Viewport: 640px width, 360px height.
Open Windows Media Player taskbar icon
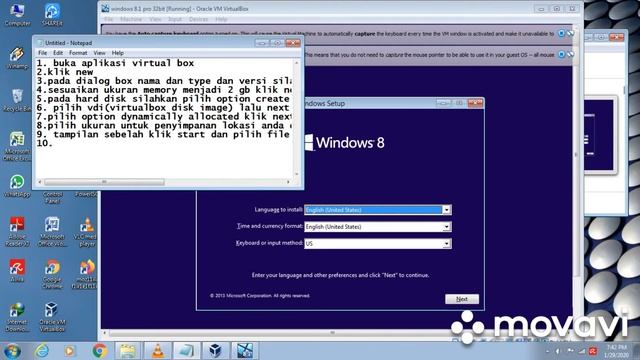coord(70,351)
